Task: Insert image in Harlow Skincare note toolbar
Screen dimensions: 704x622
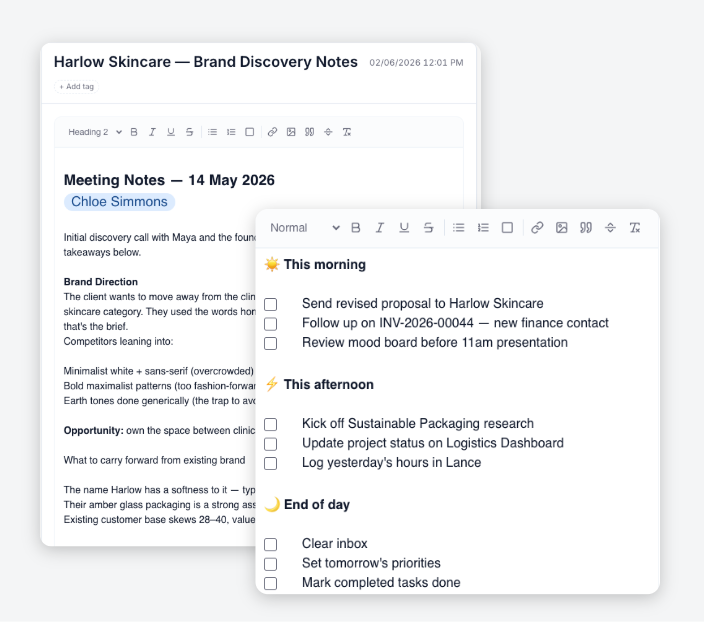Action: tap(291, 132)
